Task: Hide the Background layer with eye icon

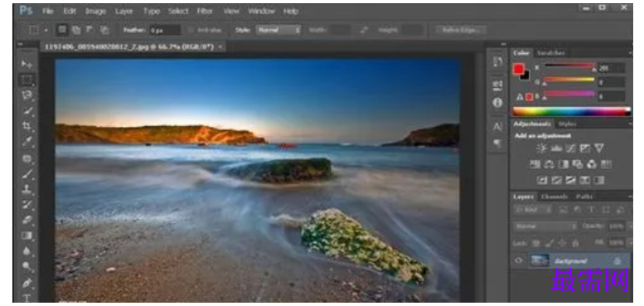Action: tap(519, 260)
